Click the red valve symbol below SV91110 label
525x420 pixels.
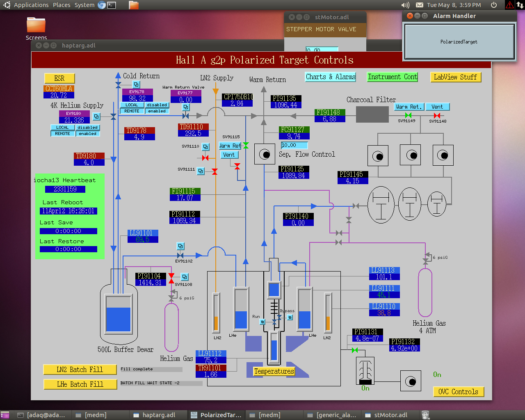click(205, 158)
